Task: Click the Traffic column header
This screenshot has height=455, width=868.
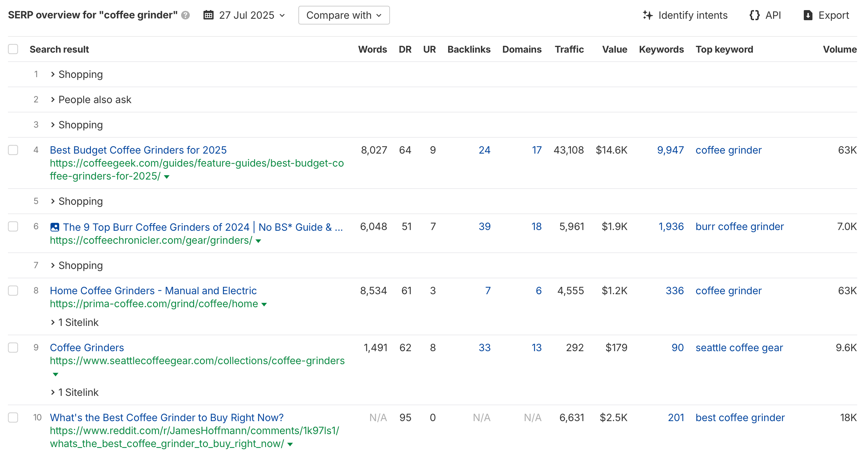Action: [569, 49]
